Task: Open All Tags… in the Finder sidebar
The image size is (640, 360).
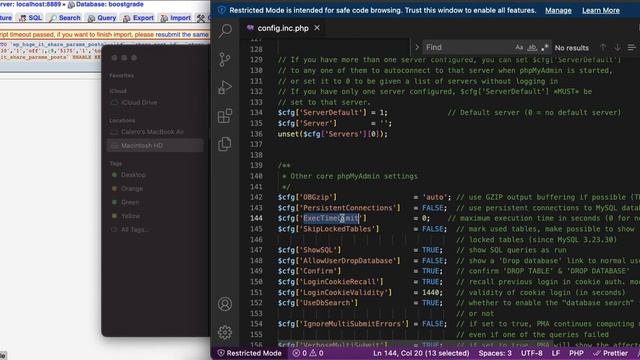Action: [134, 230]
